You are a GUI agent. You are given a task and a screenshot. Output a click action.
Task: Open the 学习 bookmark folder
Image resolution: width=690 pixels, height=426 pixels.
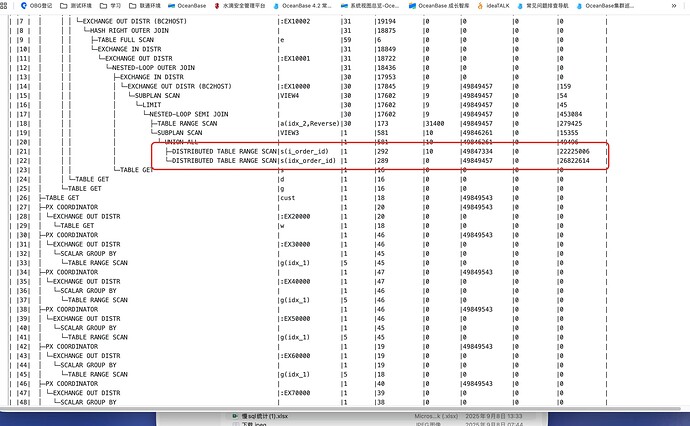(110, 6)
